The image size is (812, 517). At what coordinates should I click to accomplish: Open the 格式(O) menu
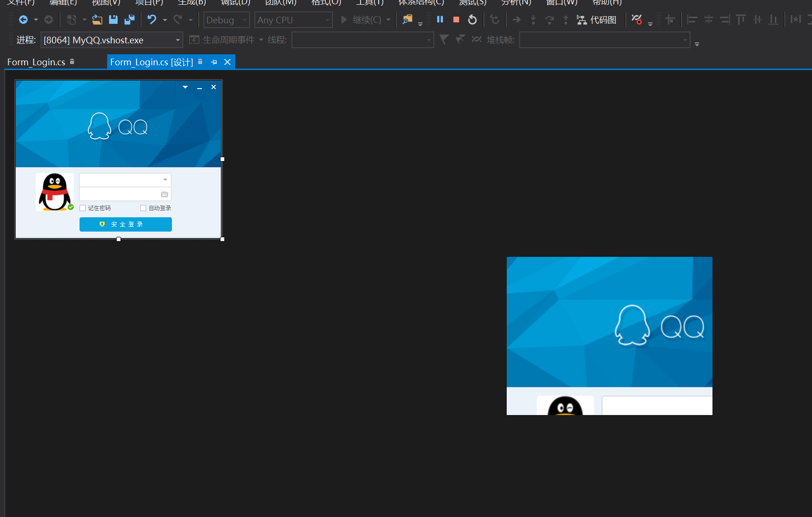326,3
